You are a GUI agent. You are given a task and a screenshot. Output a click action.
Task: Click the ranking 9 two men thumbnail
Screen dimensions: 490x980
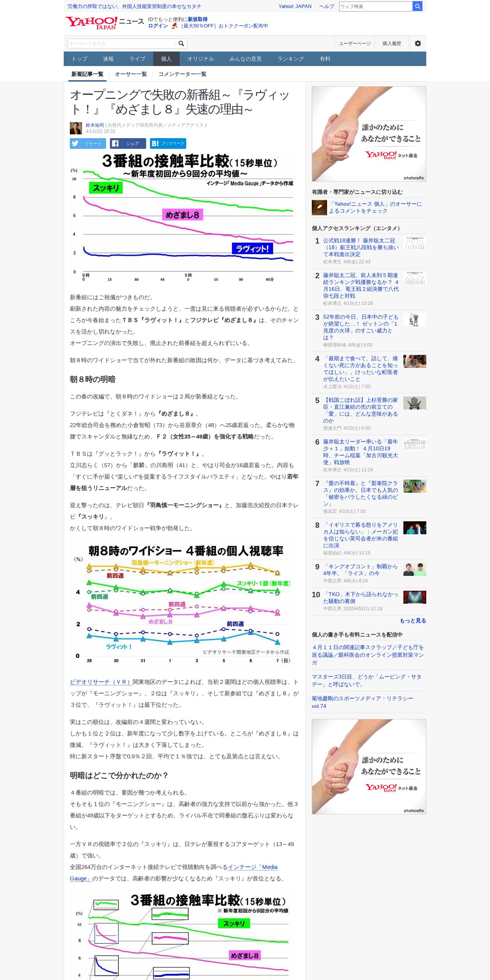coord(415,569)
